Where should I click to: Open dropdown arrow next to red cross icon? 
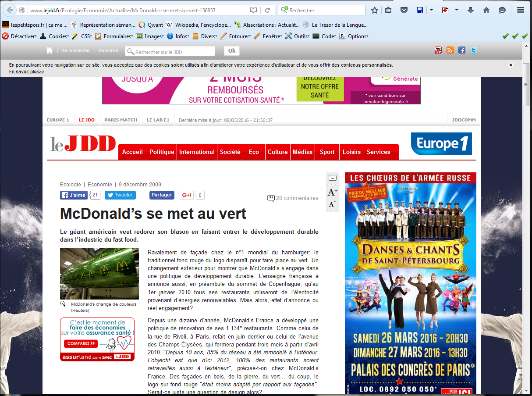457,10
